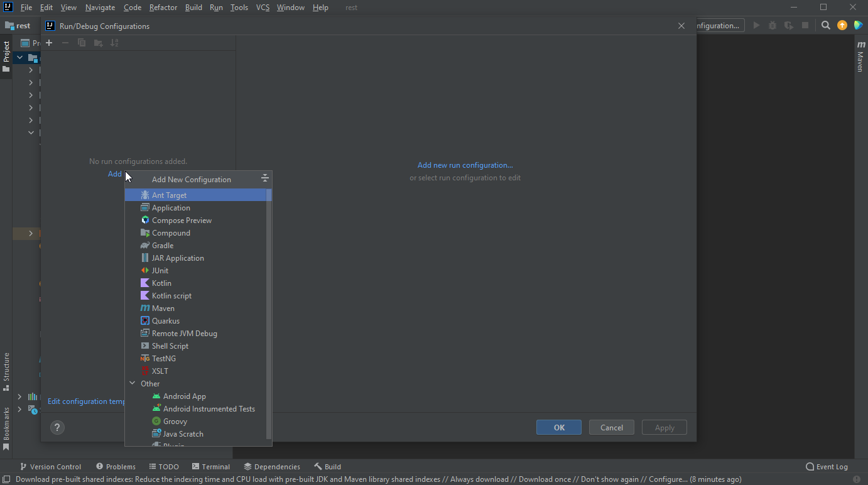Viewport: 868px width, 485px height.
Task: Click the Add new run configuration link
Action: pos(465,165)
